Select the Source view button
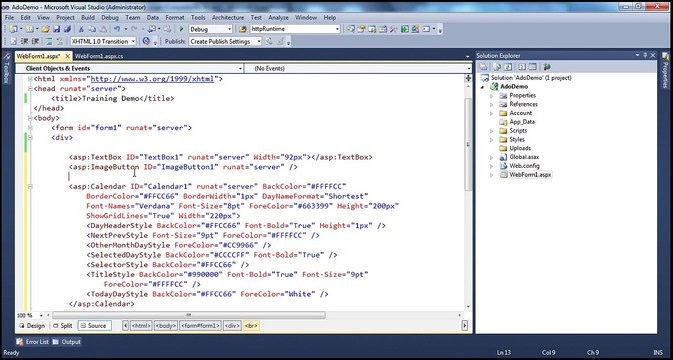Image resolution: width=673 pixels, height=360 pixels. (94, 326)
